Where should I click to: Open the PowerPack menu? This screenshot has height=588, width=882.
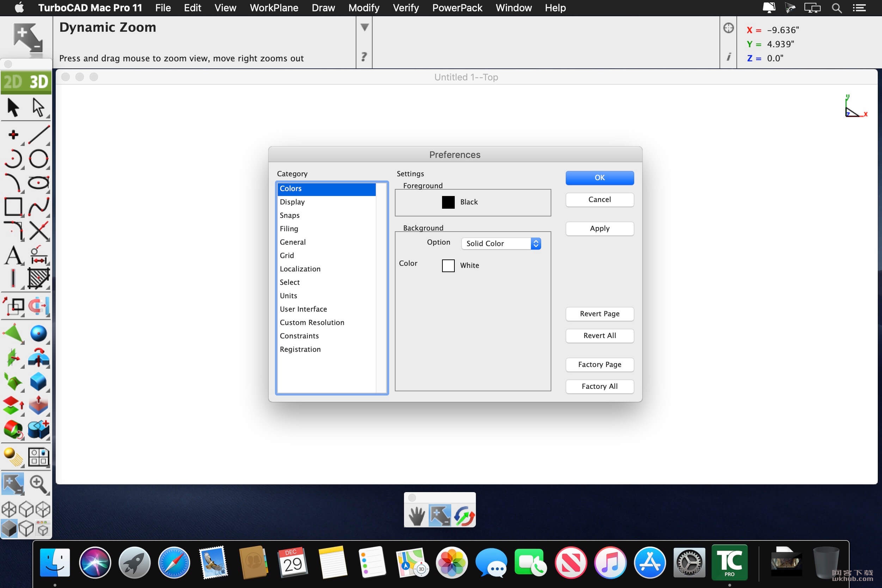457,8
